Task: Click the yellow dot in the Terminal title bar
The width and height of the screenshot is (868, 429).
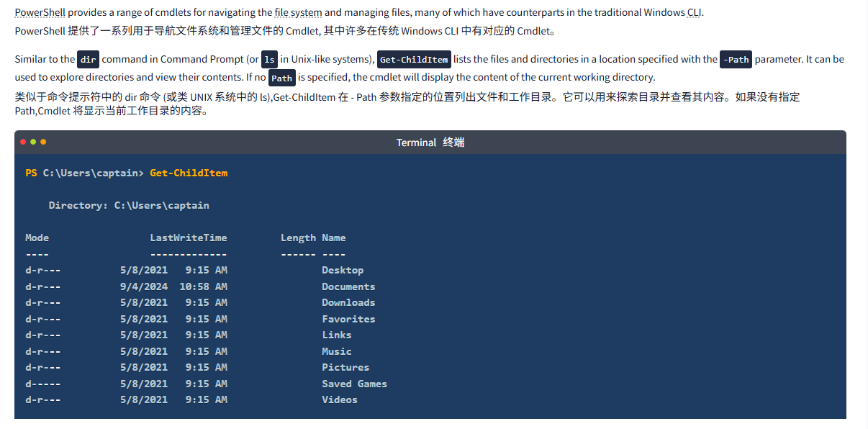Action: (x=43, y=142)
